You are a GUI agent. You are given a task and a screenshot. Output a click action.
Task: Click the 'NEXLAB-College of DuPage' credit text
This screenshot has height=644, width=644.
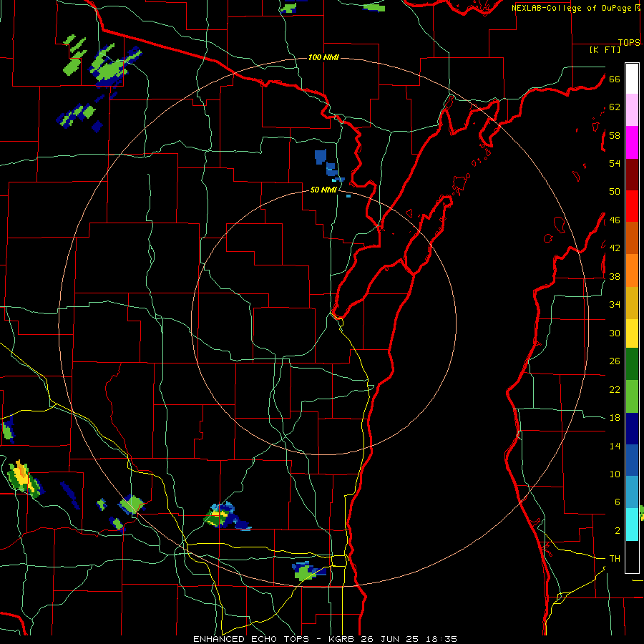[x=571, y=8]
